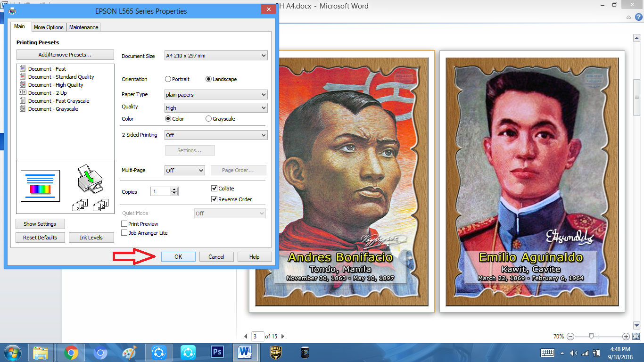The width and height of the screenshot is (644, 362).
Task: Switch to the Main tab
Action: tap(19, 26)
